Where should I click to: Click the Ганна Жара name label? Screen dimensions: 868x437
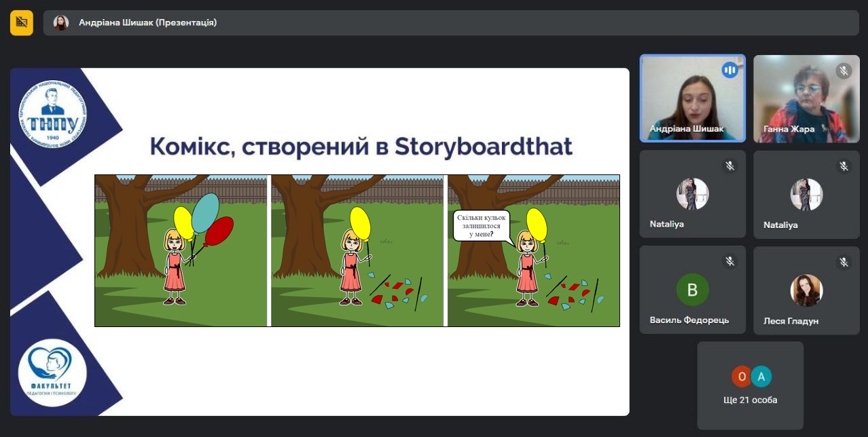(789, 129)
